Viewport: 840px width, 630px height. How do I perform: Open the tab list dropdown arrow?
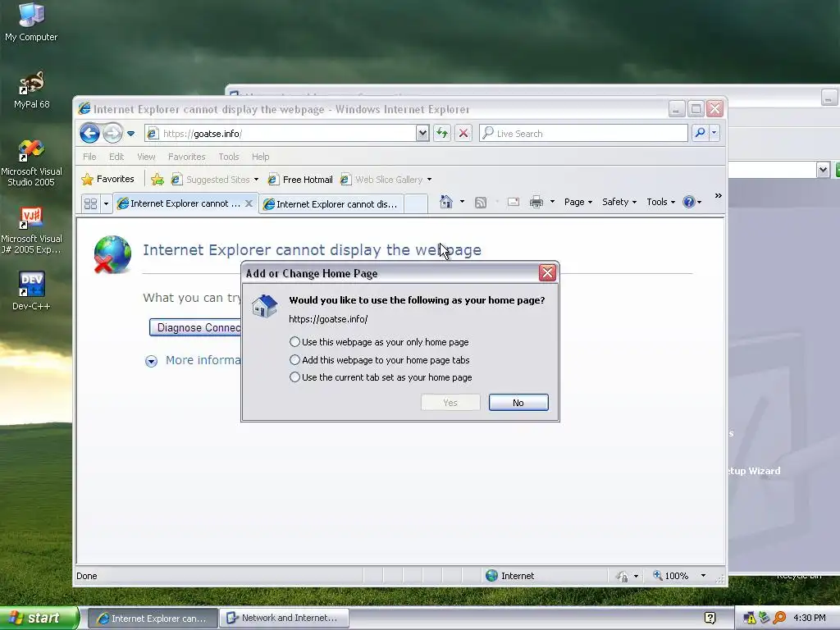106,203
